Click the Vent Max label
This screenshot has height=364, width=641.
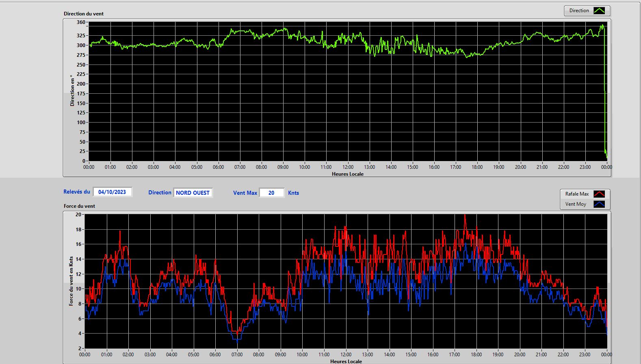(245, 193)
